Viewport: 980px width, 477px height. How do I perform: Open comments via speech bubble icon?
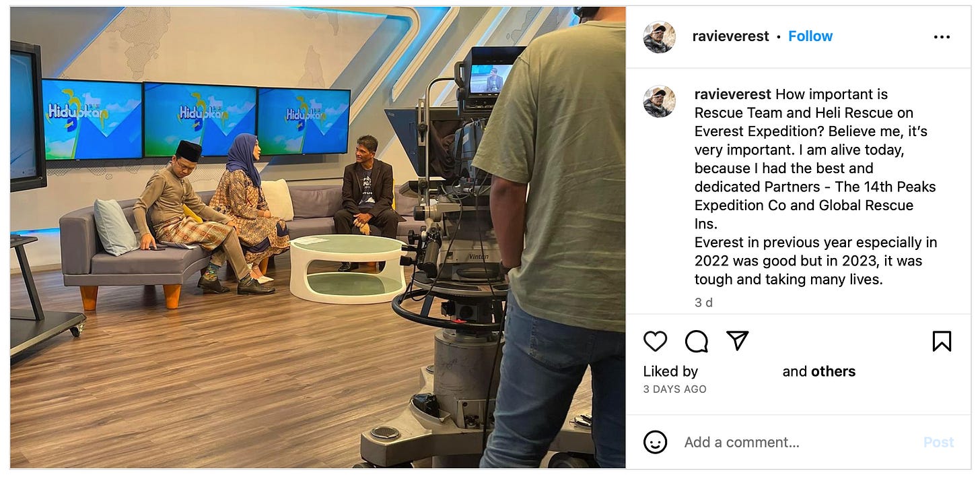click(697, 342)
